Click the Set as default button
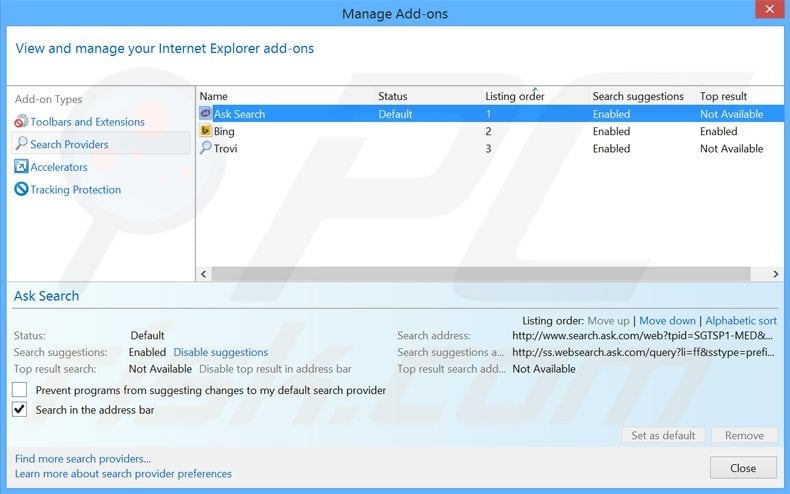The height and width of the screenshot is (494, 790). [663, 435]
